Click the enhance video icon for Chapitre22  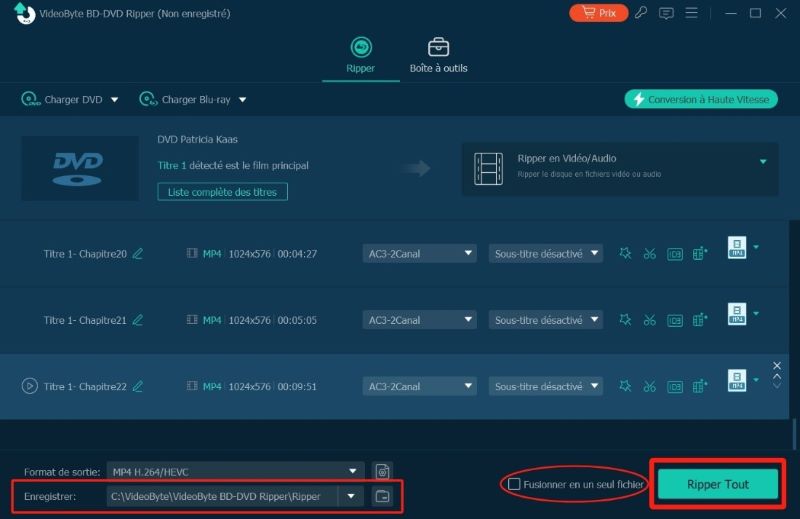[700, 386]
